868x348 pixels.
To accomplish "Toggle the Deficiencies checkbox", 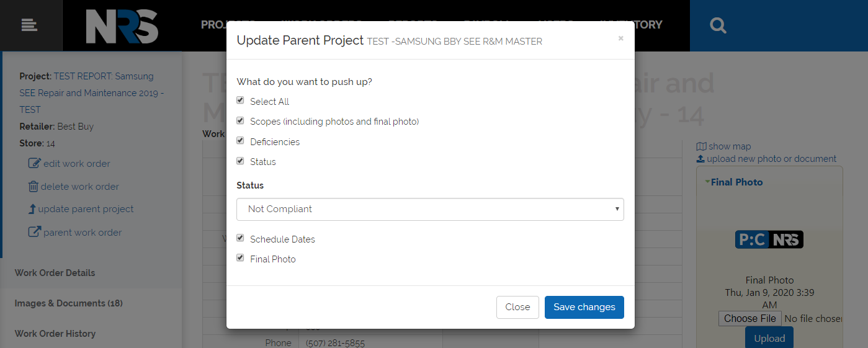I will 240,141.
